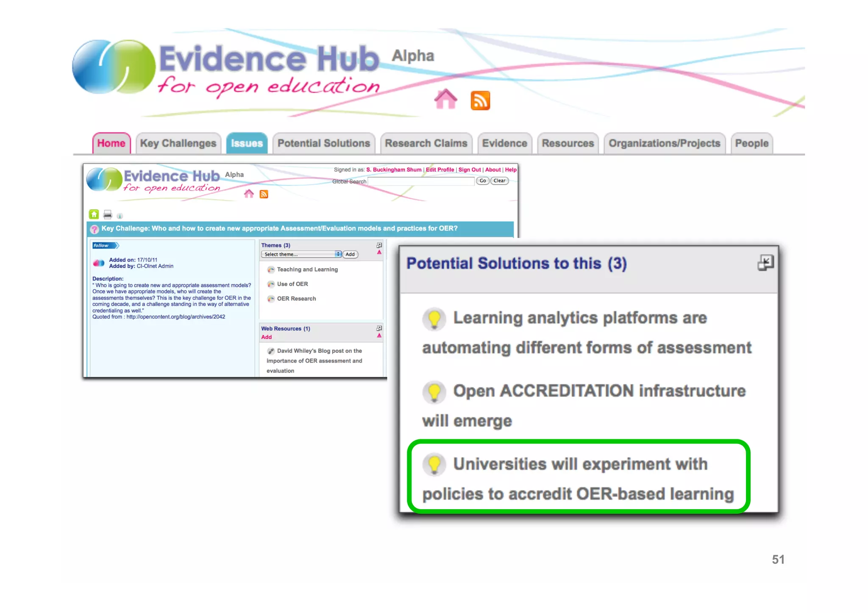The height and width of the screenshot is (613, 868).
Task: Collapse the Themes section with pink arrow
Action: click(379, 252)
